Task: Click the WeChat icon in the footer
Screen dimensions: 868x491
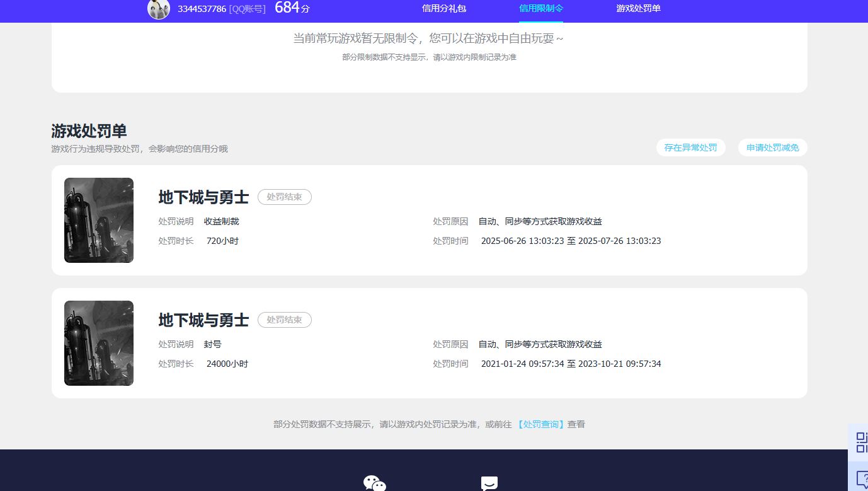Action: click(375, 483)
